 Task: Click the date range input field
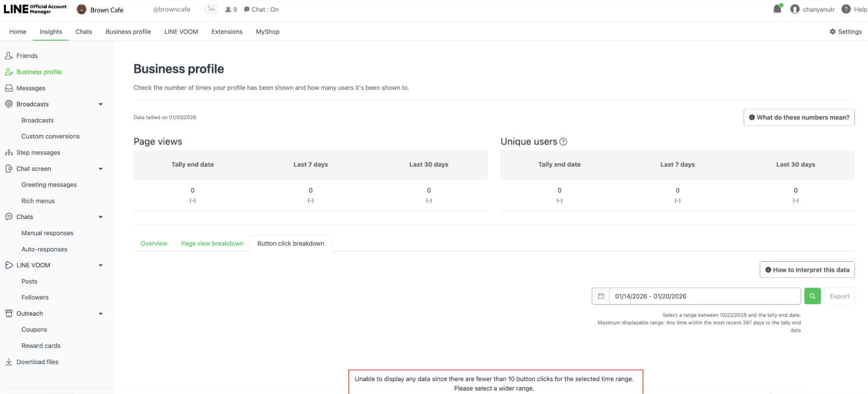click(x=704, y=296)
